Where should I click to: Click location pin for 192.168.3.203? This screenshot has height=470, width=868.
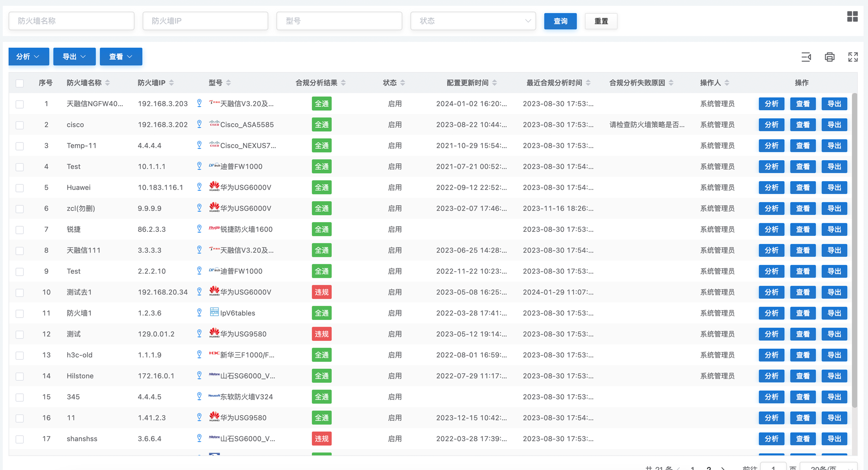[199, 103]
